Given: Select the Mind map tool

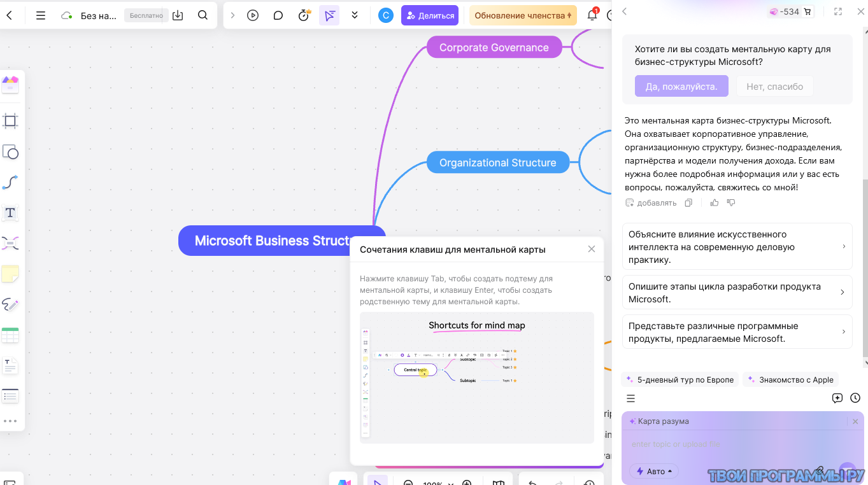Looking at the screenshot, I should coord(10,243).
